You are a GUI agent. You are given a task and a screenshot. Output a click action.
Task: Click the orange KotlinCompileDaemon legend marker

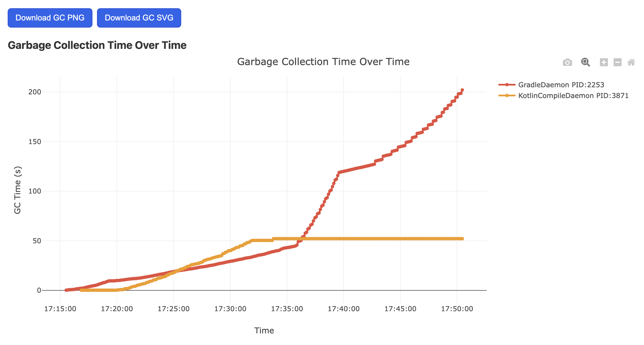(507, 96)
